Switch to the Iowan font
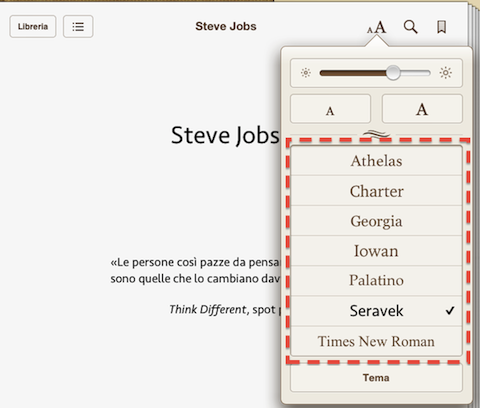 coord(376,251)
